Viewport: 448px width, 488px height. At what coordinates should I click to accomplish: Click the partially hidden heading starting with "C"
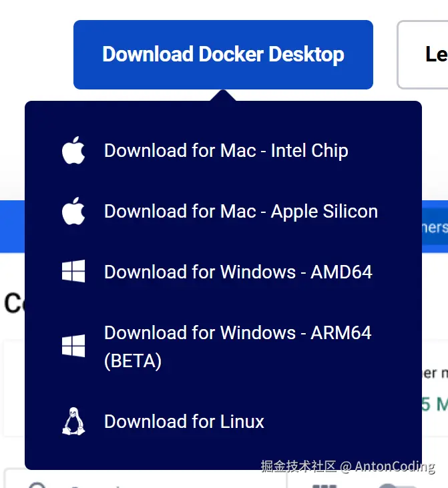(13, 303)
